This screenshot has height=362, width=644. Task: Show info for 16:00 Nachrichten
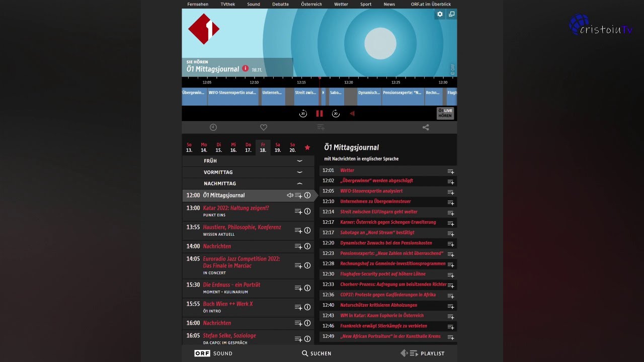pos(307,323)
